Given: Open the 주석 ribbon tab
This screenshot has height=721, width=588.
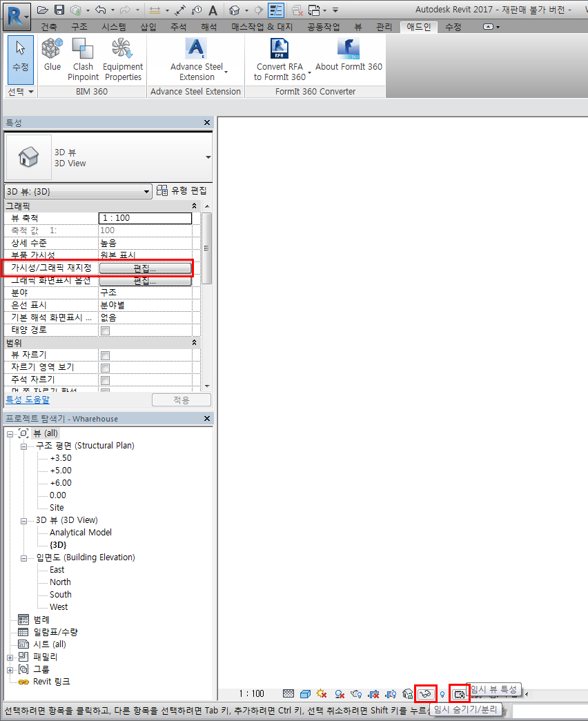Looking at the screenshot, I should (179, 27).
